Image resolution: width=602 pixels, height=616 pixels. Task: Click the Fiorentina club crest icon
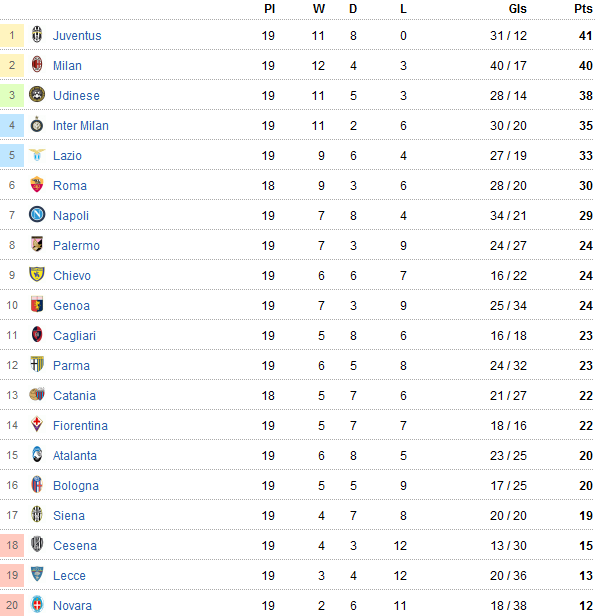coord(37,426)
